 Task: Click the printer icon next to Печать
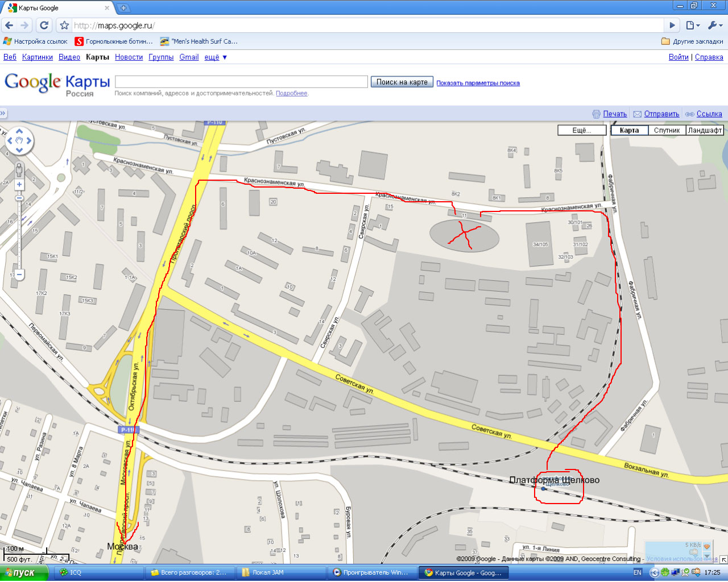596,114
